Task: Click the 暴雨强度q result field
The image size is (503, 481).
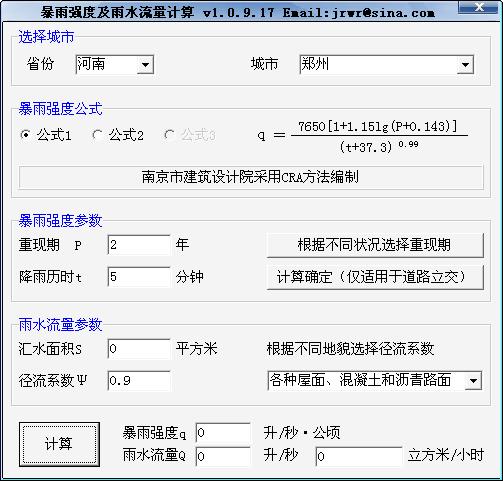Action: [x=223, y=433]
